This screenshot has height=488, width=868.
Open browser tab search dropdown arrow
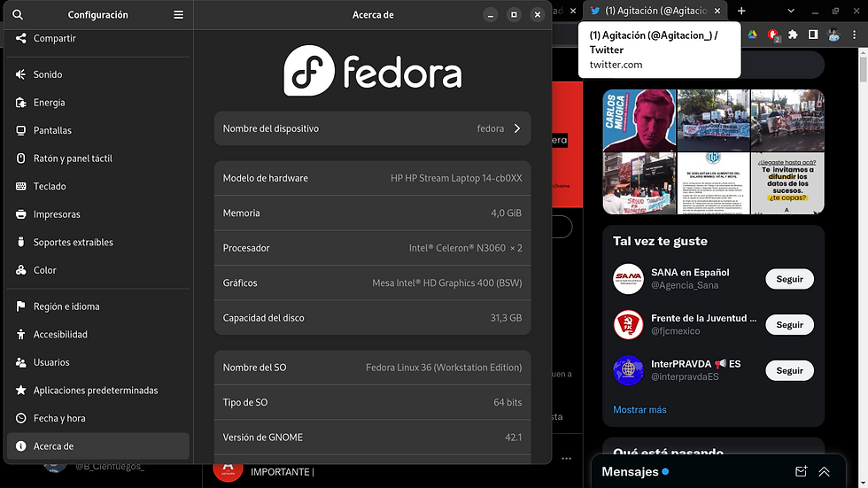coord(791,11)
